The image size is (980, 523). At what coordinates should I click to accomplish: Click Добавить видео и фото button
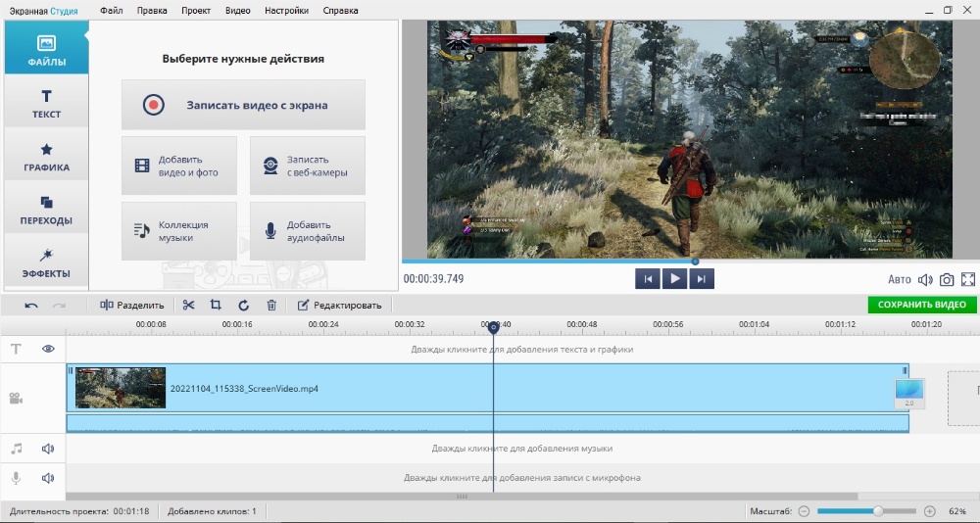(179, 166)
